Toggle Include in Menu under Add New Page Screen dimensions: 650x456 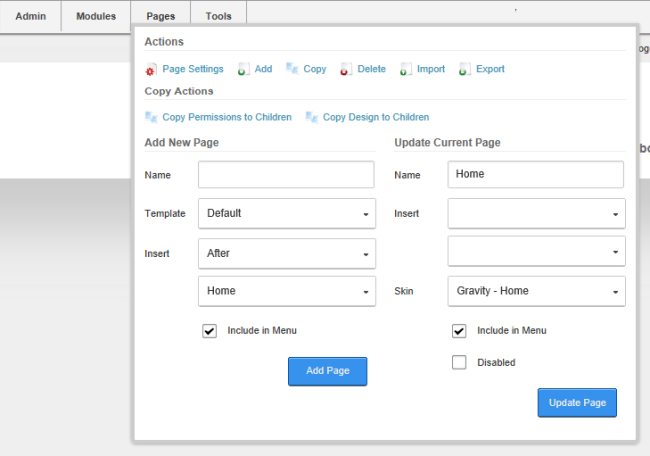coord(209,331)
